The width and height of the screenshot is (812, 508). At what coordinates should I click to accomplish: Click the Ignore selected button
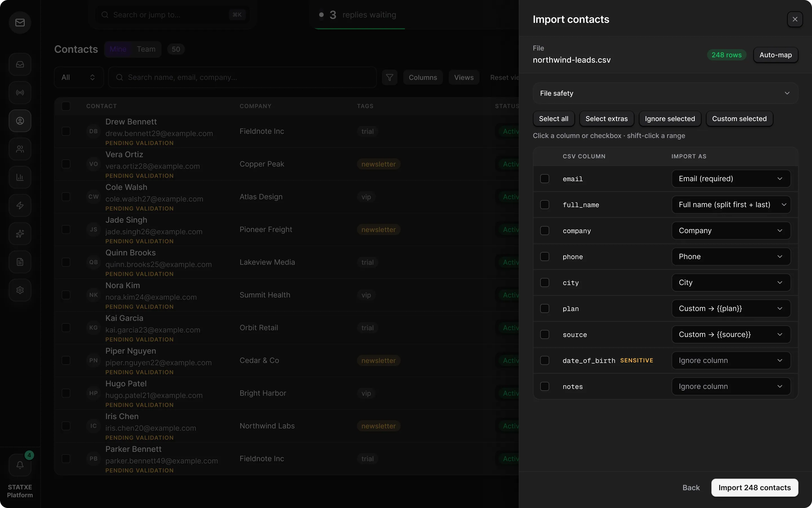pos(670,119)
